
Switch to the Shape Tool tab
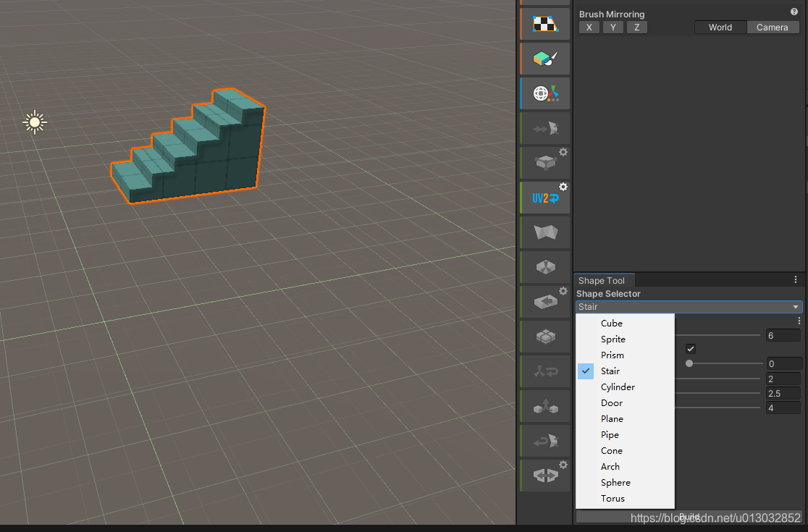(x=604, y=280)
